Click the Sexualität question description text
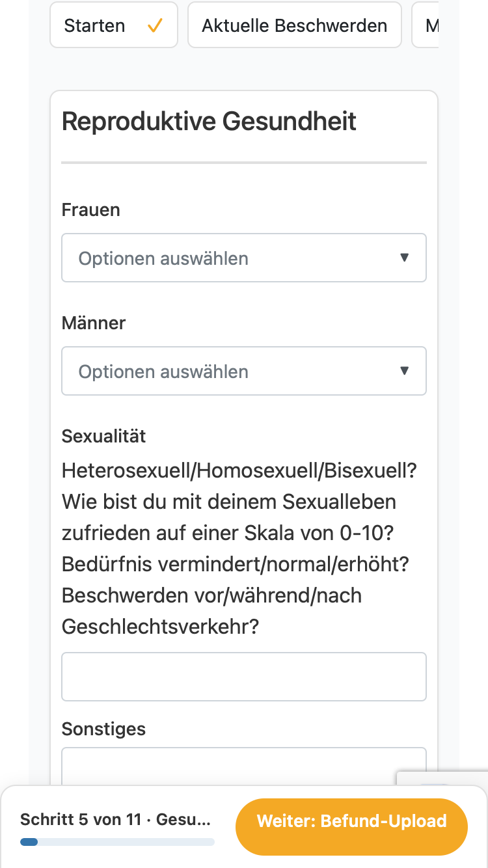Screen dimensions: 488x868 pyautogui.click(x=239, y=549)
